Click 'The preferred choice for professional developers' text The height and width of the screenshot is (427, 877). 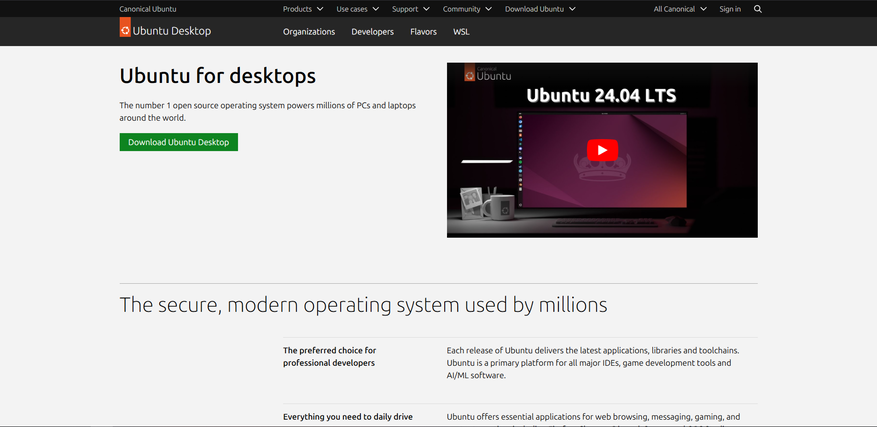(x=329, y=356)
